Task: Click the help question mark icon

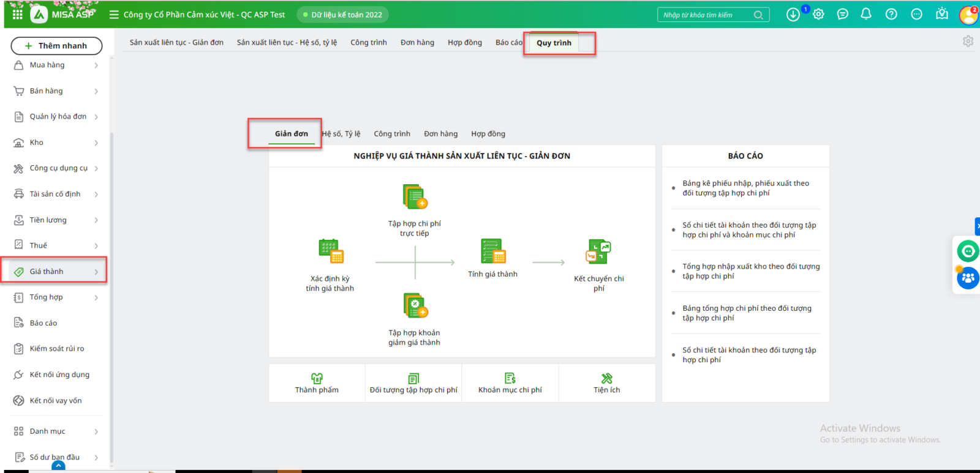Action: [891, 14]
